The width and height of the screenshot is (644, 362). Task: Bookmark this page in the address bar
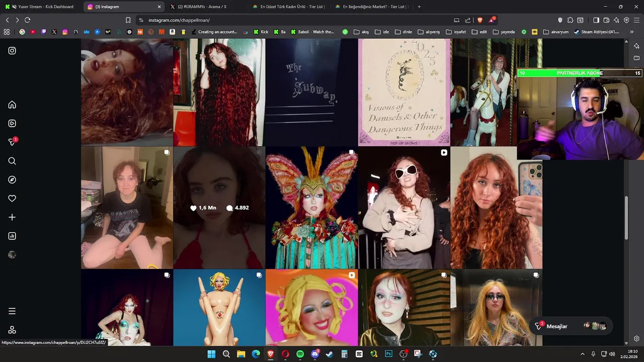128,20
